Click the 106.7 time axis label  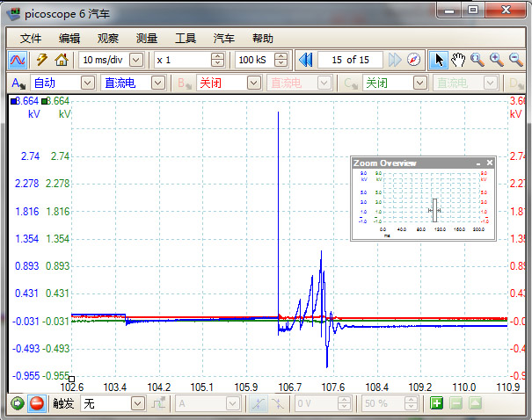tap(290, 387)
